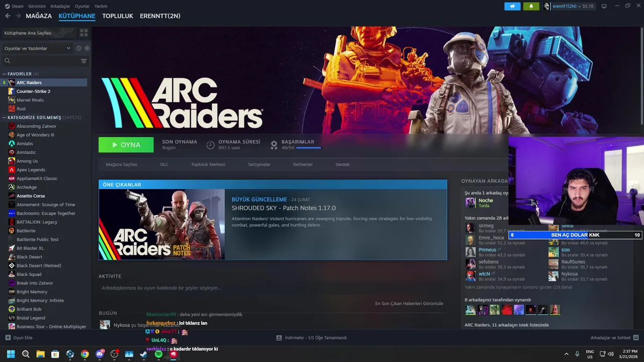644x362 pixels.
Task: Select the KÜTÜPHANE tab
Action: click(77, 16)
